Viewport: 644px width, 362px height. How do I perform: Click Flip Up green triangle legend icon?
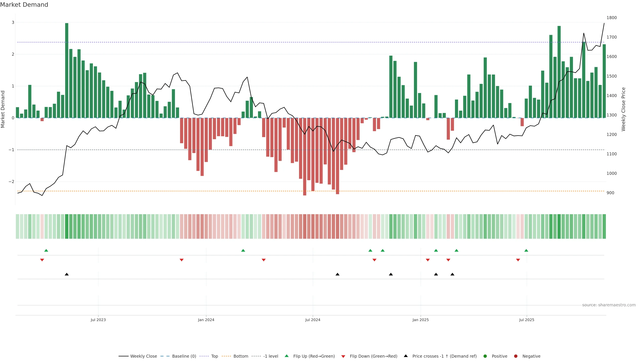287,356
